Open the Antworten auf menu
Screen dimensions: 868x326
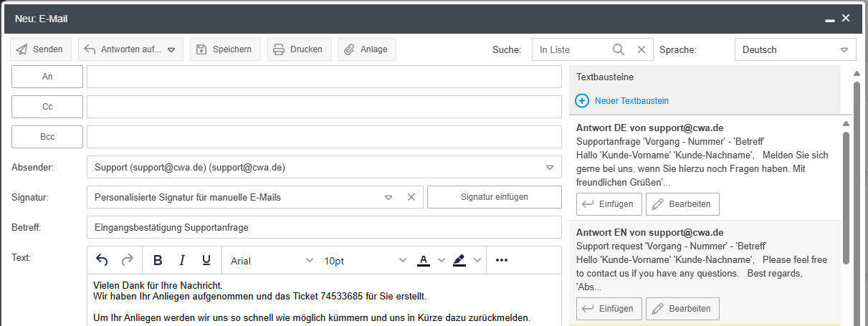(x=130, y=49)
